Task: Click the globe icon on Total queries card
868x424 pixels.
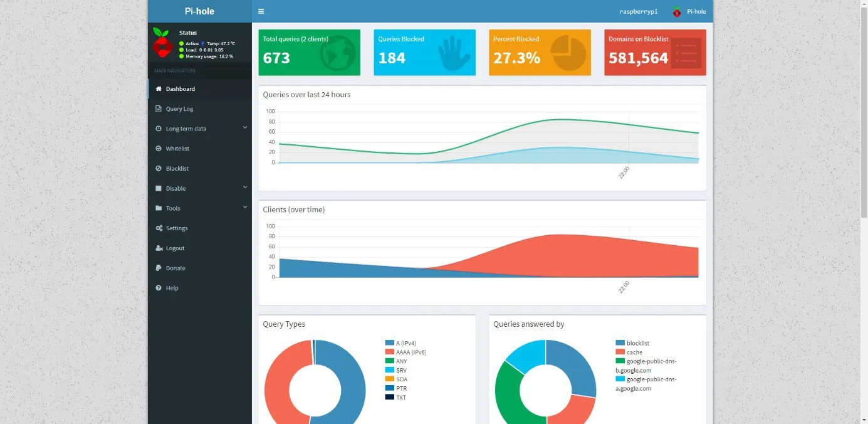Action: pos(337,54)
